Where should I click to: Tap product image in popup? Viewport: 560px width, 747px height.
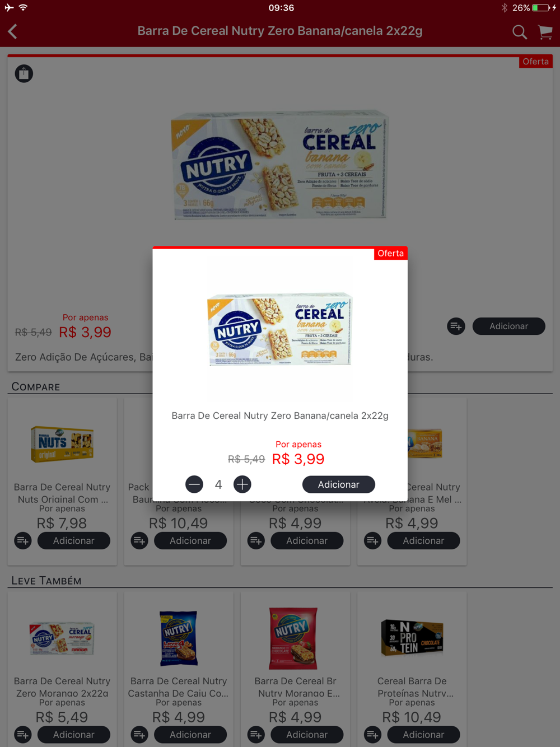280,329
